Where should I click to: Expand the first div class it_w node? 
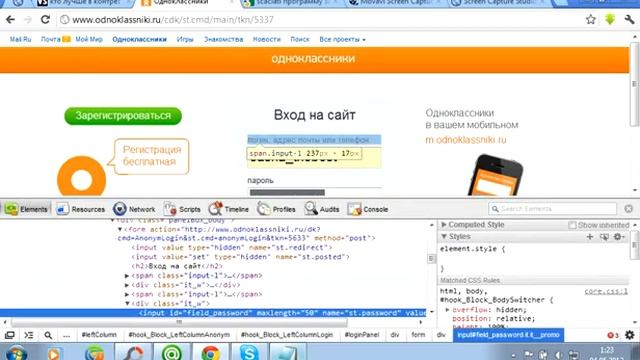tap(127, 285)
